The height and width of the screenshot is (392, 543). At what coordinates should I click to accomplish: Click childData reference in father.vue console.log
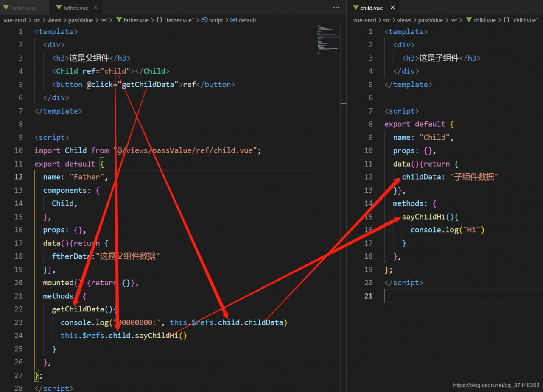coord(264,322)
